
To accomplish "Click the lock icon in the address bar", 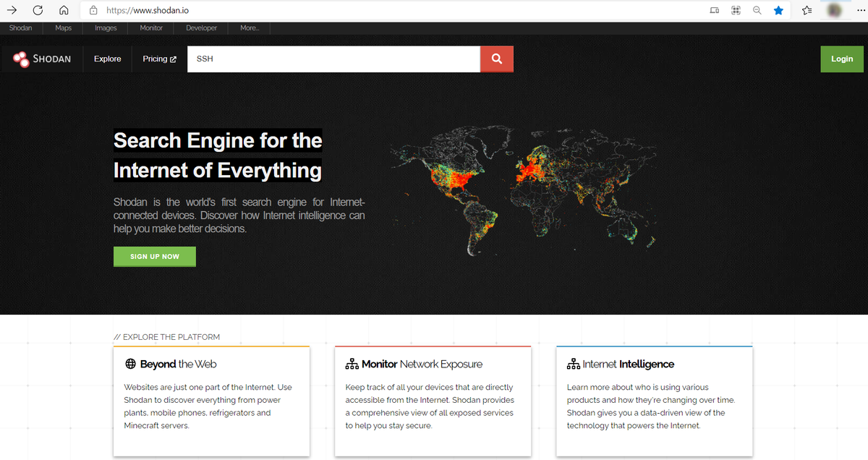I will [x=92, y=11].
